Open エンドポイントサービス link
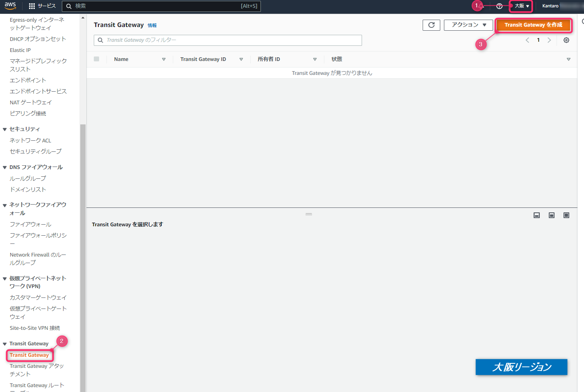Image resolution: width=584 pixels, height=392 pixels. click(38, 91)
